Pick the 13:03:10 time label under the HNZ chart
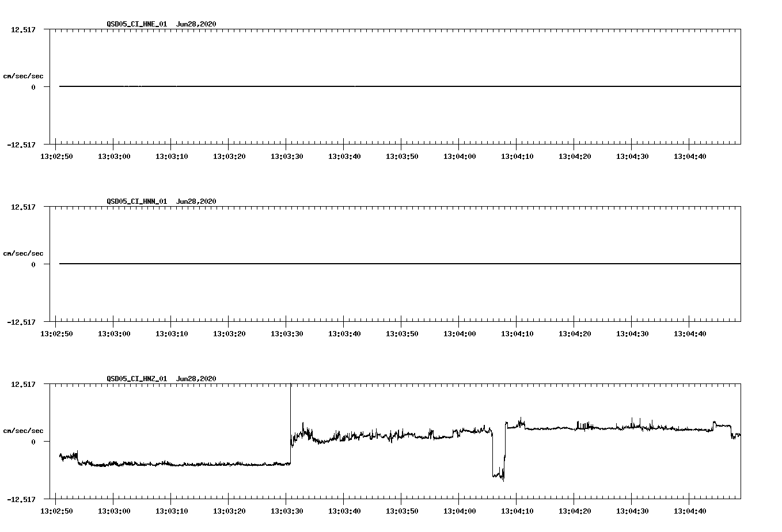The width and height of the screenshot is (782, 532). pyautogui.click(x=172, y=511)
